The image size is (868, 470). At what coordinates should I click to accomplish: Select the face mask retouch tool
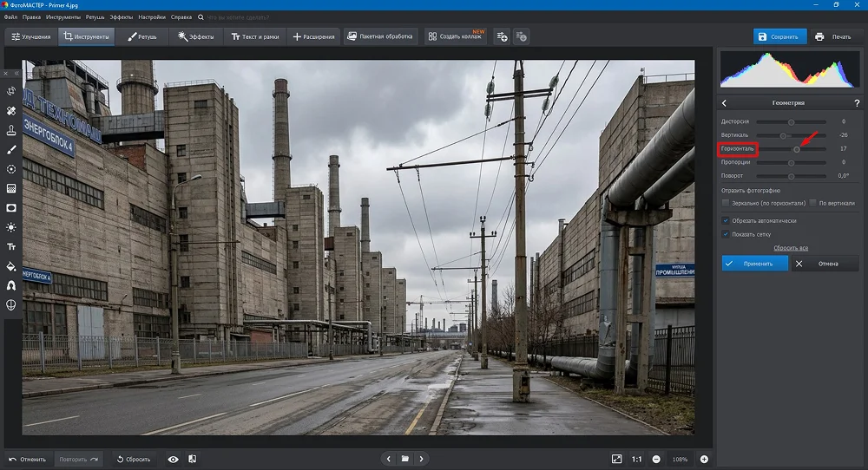[x=11, y=304]
